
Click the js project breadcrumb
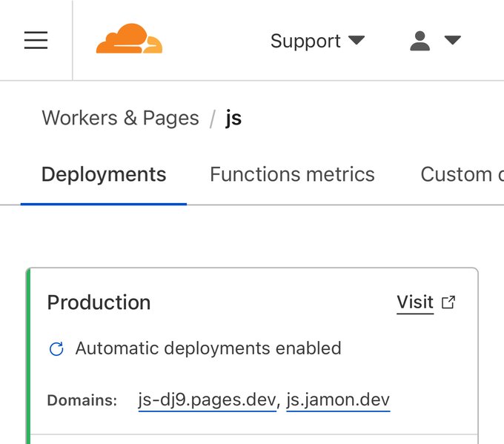233,118
